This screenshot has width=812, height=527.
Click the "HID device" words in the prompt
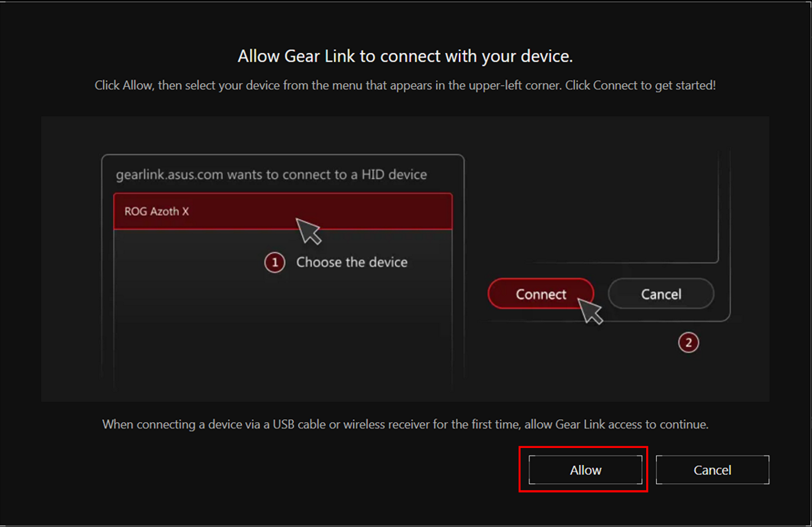394,175
